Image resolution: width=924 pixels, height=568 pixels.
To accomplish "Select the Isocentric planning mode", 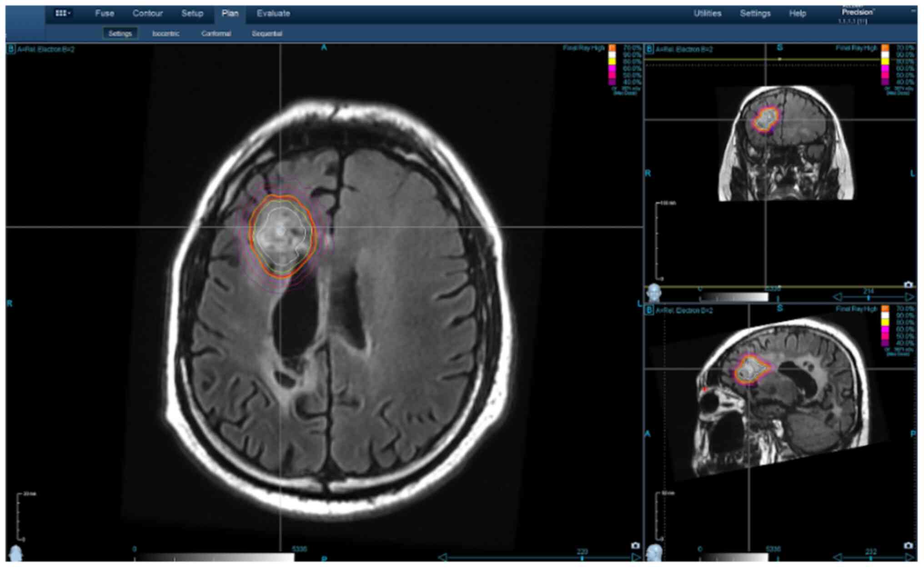I will (166, 34).
